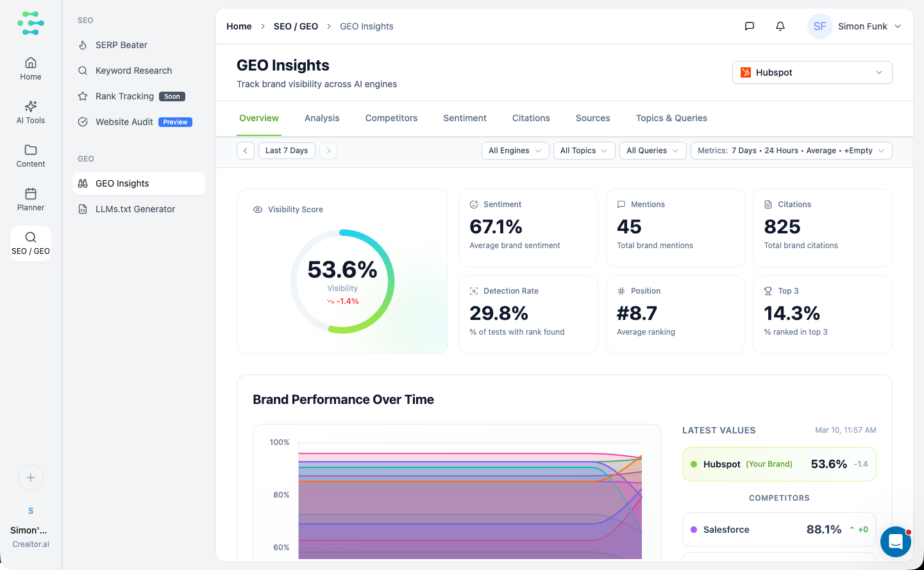Viewport: 924px width, 570px height.
Task: Click the Creaitor logo at top left
Action: click(31, 23)
